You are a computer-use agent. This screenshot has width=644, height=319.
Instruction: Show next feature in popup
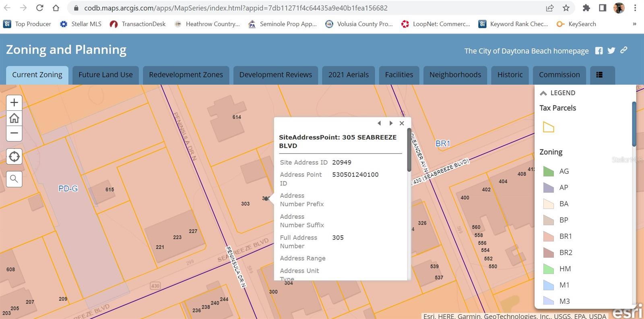tap(391, 123)
